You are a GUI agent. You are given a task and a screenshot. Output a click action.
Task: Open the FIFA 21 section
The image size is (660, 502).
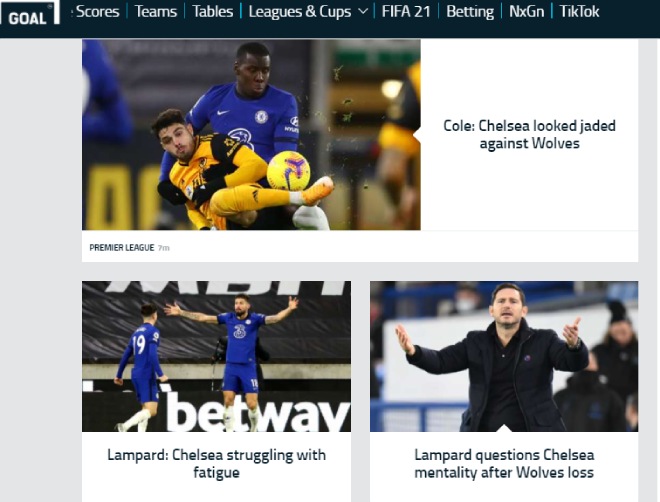point(406,11)
